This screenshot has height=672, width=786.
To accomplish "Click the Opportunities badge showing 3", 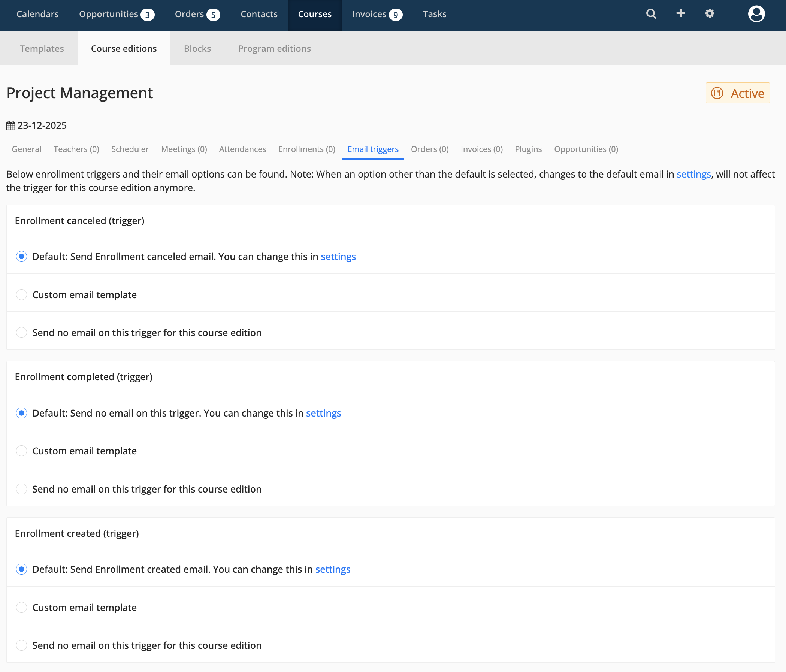I will (x=148, y=15).
